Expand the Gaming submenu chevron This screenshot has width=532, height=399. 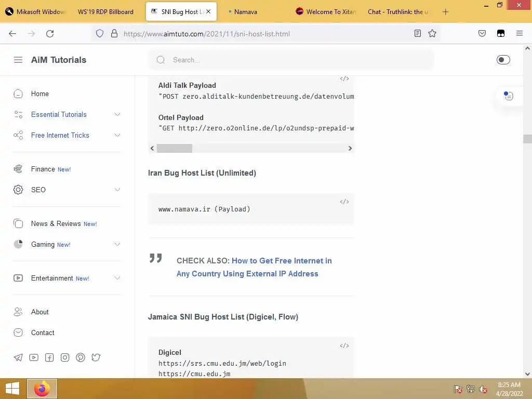tap(117, 244)
